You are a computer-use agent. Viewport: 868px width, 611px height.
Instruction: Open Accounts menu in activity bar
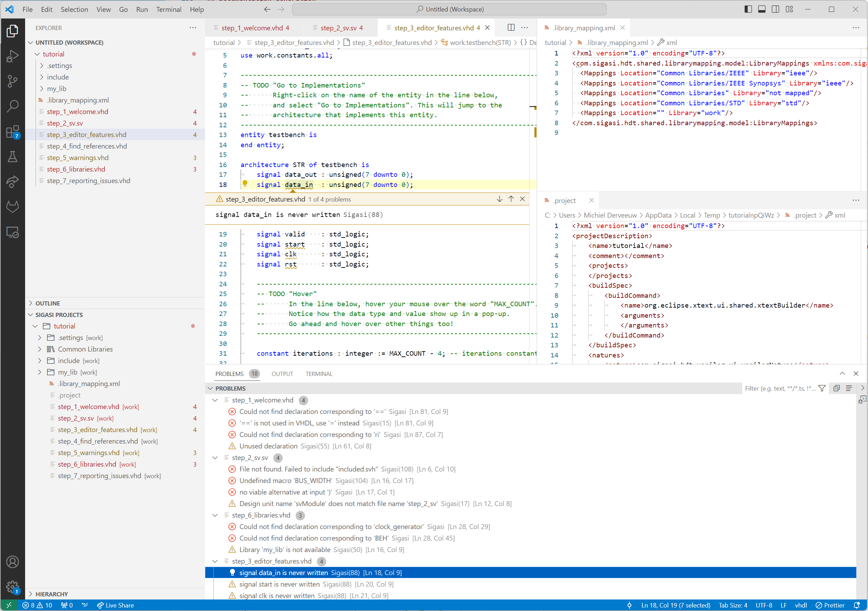pyautogui.click(x=13, y=561)
